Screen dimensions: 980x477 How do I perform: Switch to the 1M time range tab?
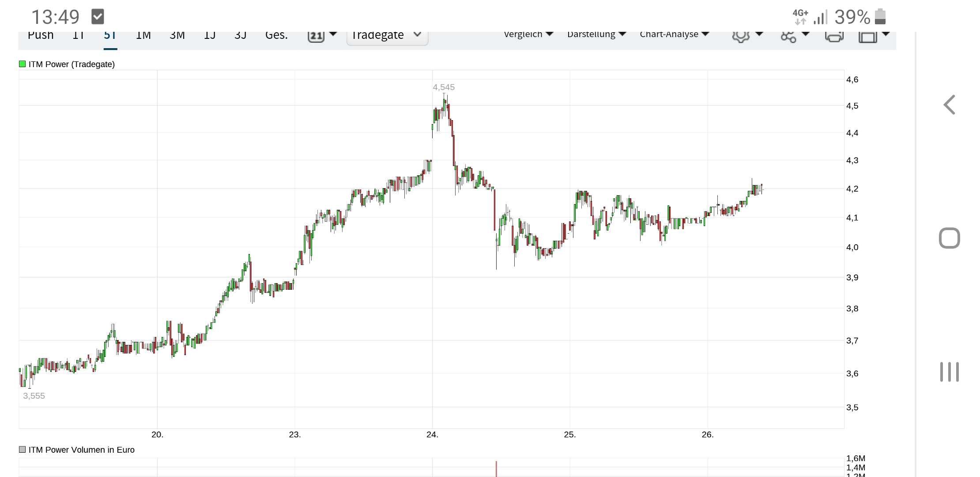click(143, 35)
